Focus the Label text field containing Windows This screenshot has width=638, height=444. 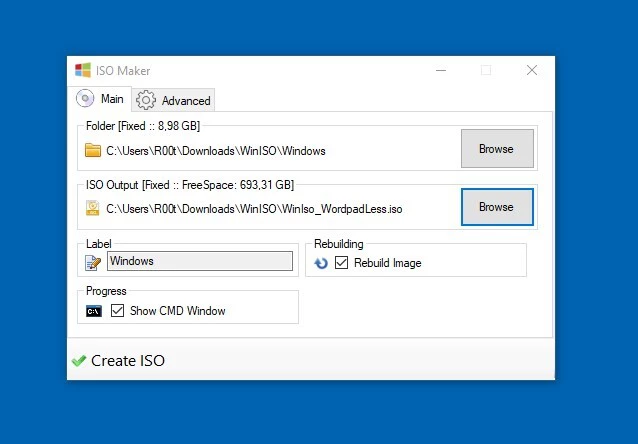coord(200,261)
